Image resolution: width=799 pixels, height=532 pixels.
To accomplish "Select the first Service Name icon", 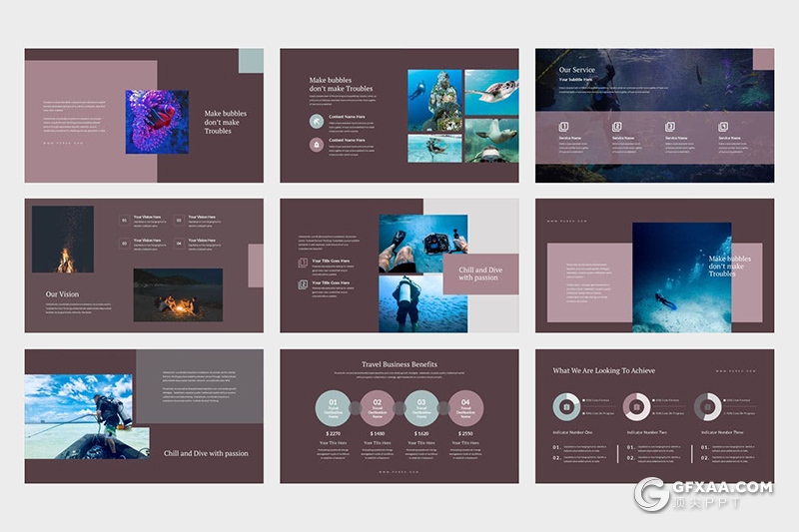I will [x=563, y=127].
